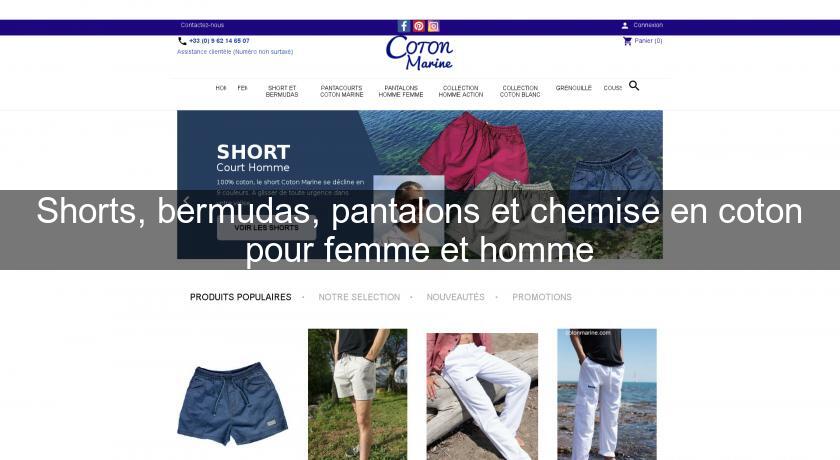Click the Contactez-nous link

point(202,25)
